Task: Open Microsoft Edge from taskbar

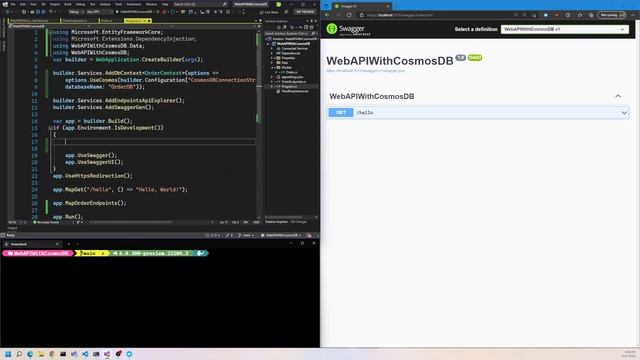Action: click(30, 354)
